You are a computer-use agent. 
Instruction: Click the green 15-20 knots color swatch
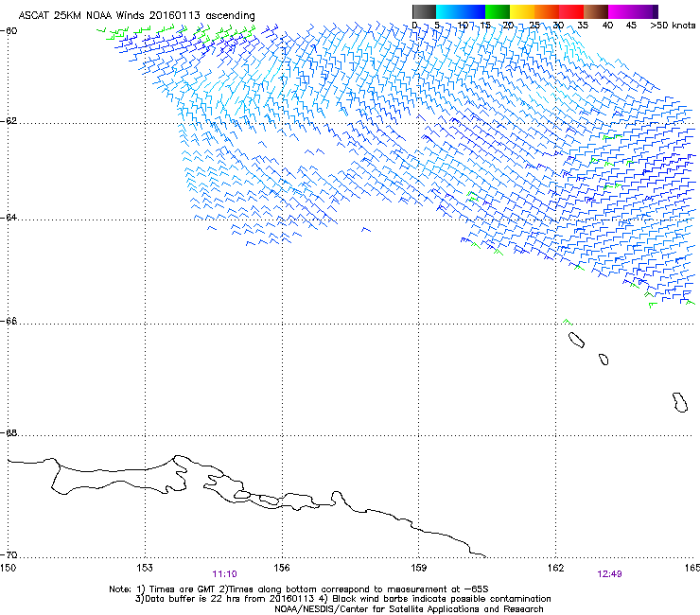click(498, 11)
